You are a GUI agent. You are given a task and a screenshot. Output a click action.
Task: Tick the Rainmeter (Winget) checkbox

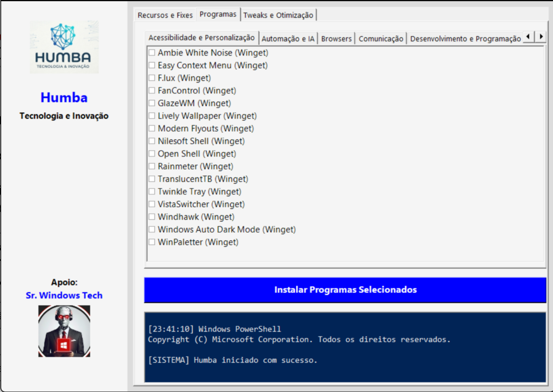152,166
